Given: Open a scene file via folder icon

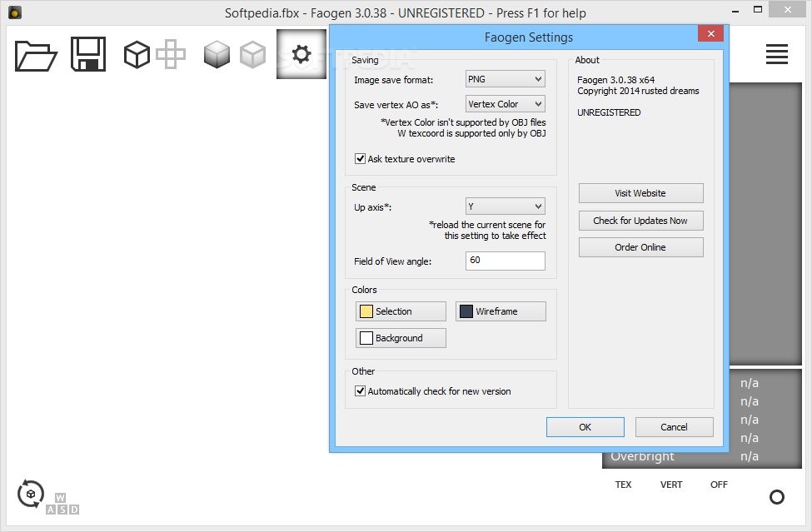Looking at the screenshot, I should tap(36, 55).
